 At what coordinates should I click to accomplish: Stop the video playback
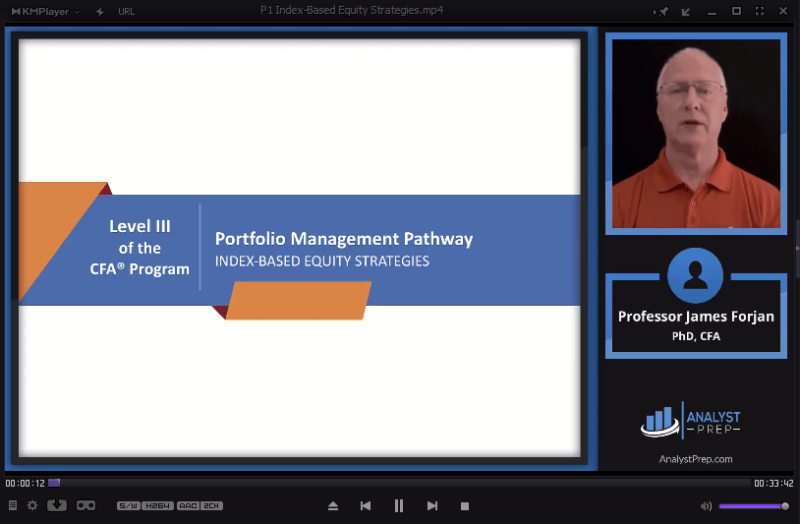tap(464, 506)
